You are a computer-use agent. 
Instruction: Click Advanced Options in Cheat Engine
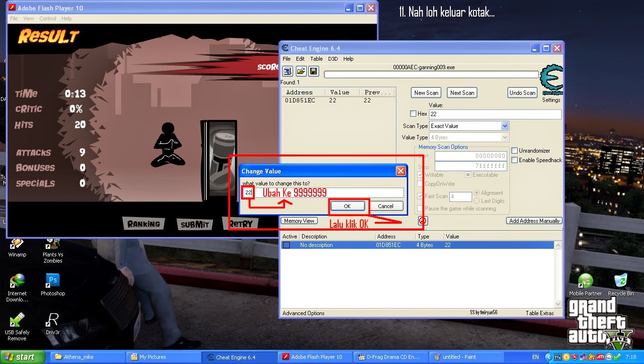[x=304, y=313]
